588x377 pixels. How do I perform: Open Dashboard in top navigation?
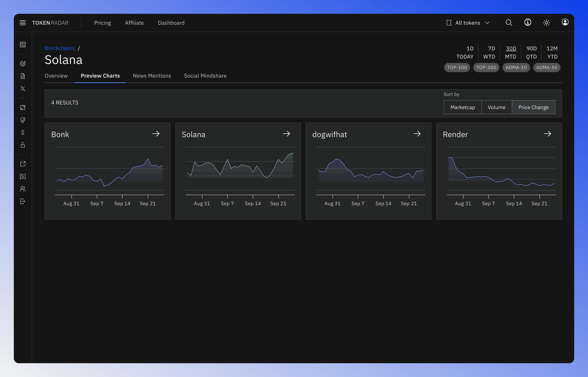pyautogui.click(x=171, y=23)
